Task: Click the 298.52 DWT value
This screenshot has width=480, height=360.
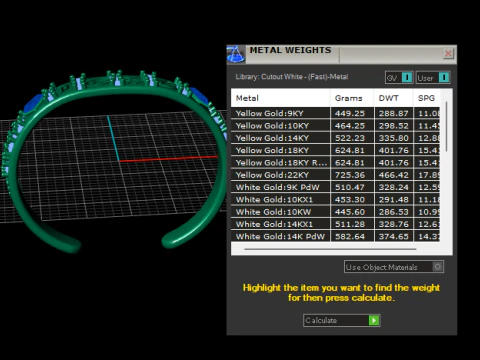Action: (x=394, y=126)
